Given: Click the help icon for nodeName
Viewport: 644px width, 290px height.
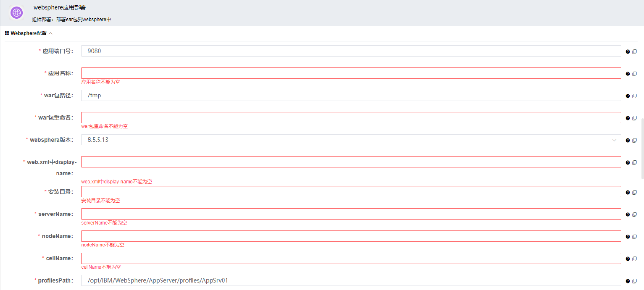Looking at the screenshot, I should tap(628, 237).
